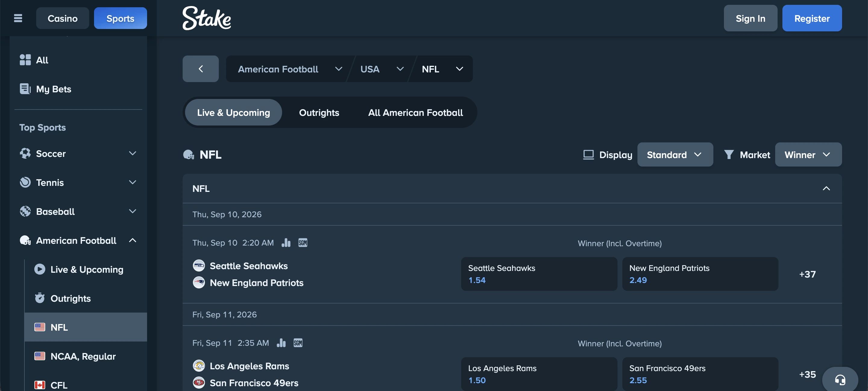The height and width of the screenshot is (391, 868).
Task: Open the Standard display dropdown
Action: click(675, 154)
